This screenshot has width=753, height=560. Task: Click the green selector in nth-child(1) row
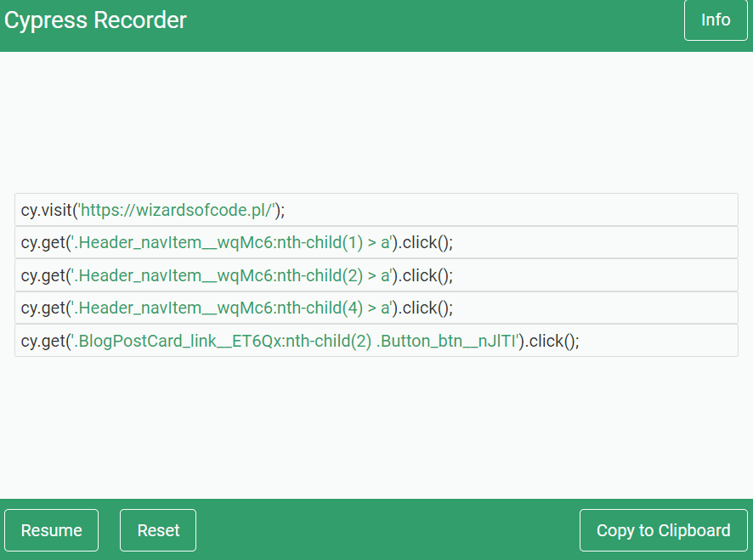[x=231, y=242]
